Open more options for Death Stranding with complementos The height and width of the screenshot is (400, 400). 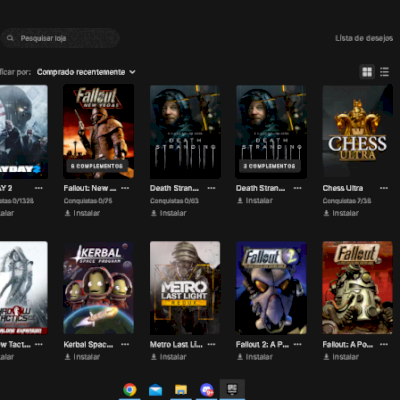pos(297,188)
